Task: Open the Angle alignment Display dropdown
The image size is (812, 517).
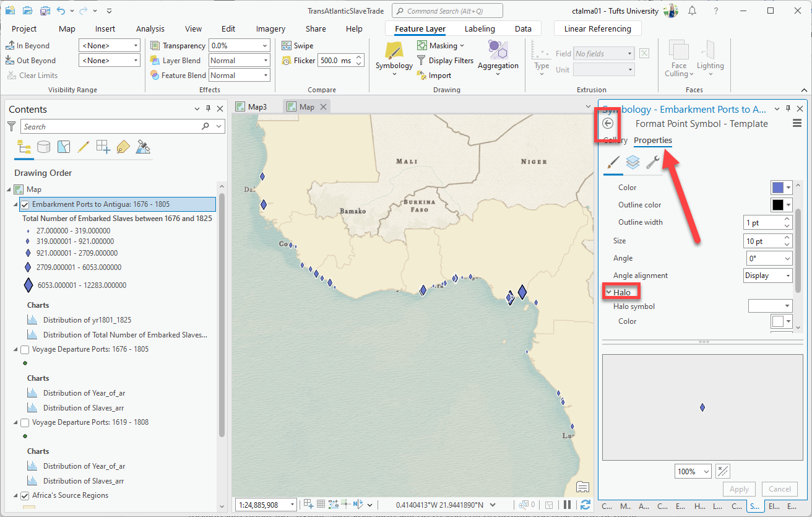Action: pyautogui.click(x=767, y=276)
